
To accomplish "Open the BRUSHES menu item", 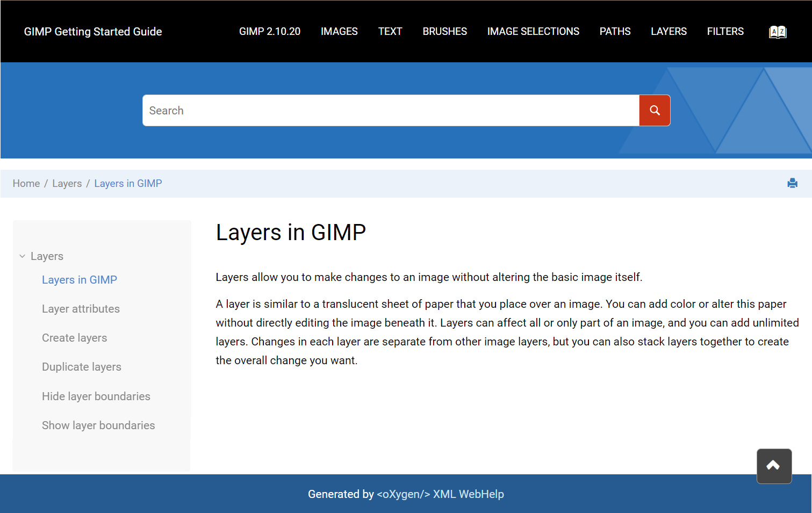I will (x=445, y=31).
